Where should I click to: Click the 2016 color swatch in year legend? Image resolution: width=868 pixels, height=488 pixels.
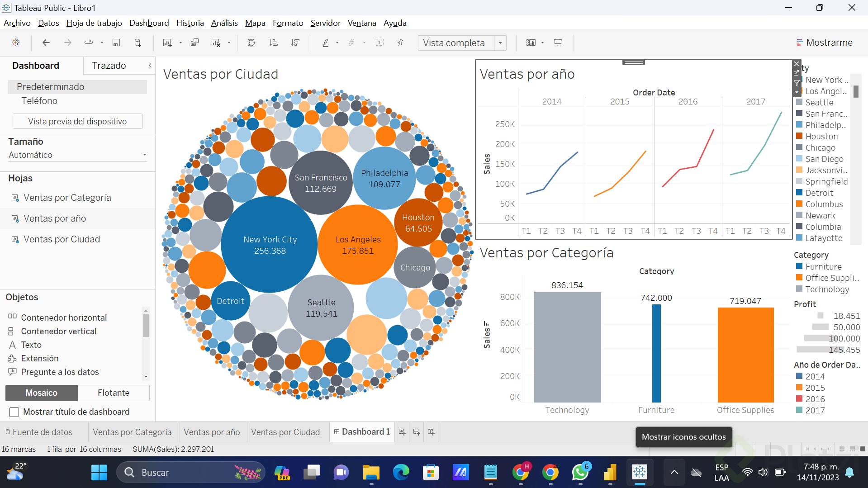[799, 399]
